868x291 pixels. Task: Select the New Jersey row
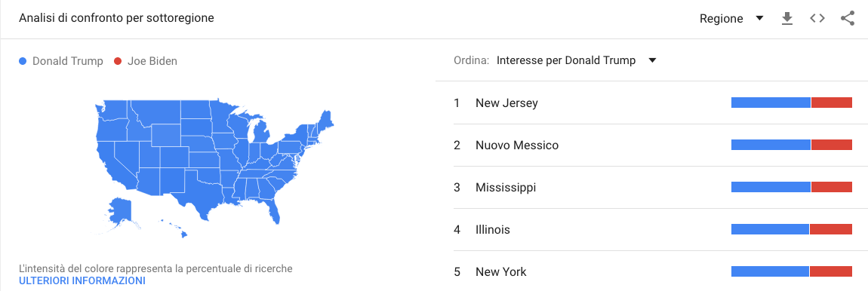651,103
